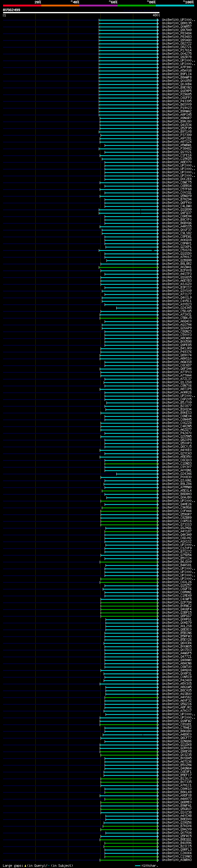Click the short alignment bar for UniRef100_O24345

(x=137, y=308)
